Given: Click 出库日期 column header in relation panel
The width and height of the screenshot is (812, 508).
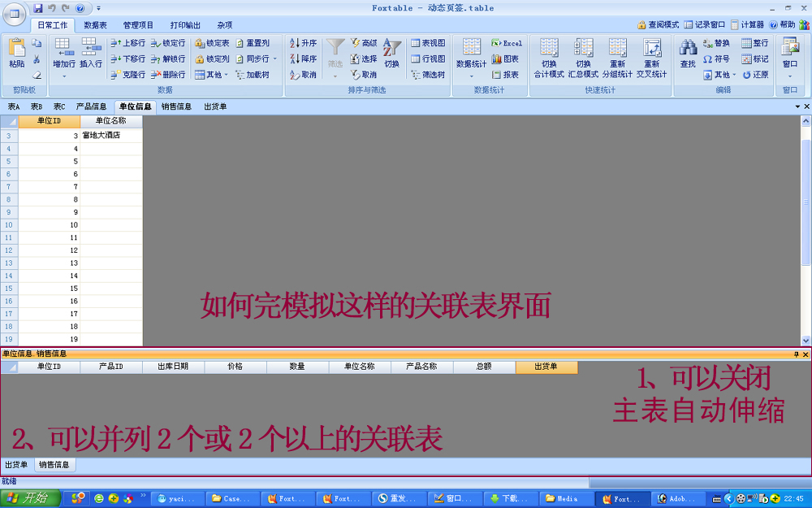Looking at the screenshot, I should (x=173, y=367).
